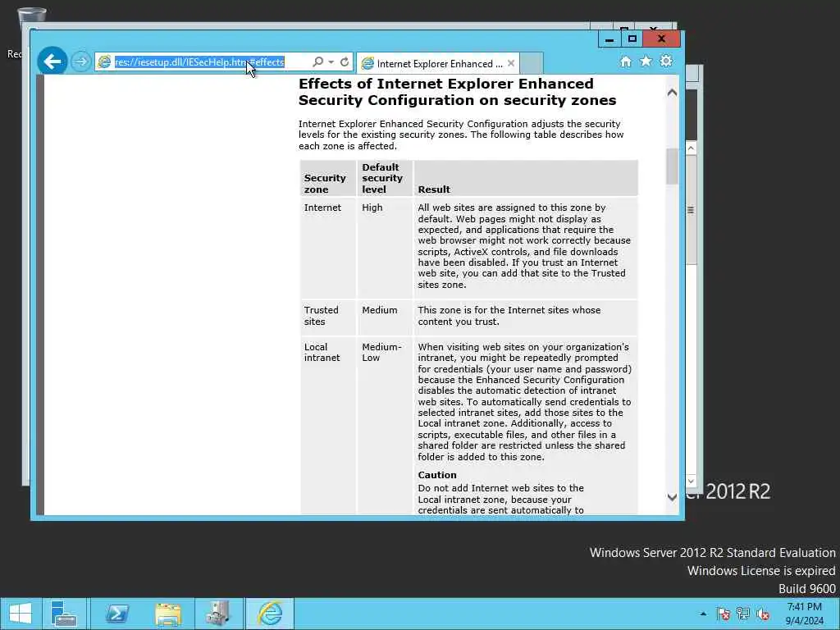Open Windows PowerShell from the taskbar
Screen dimensions: 840x630
116,614
